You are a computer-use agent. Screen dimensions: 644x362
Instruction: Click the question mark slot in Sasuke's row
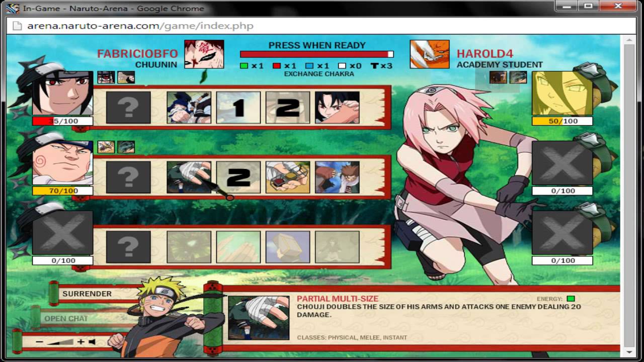tap(128, 107)
